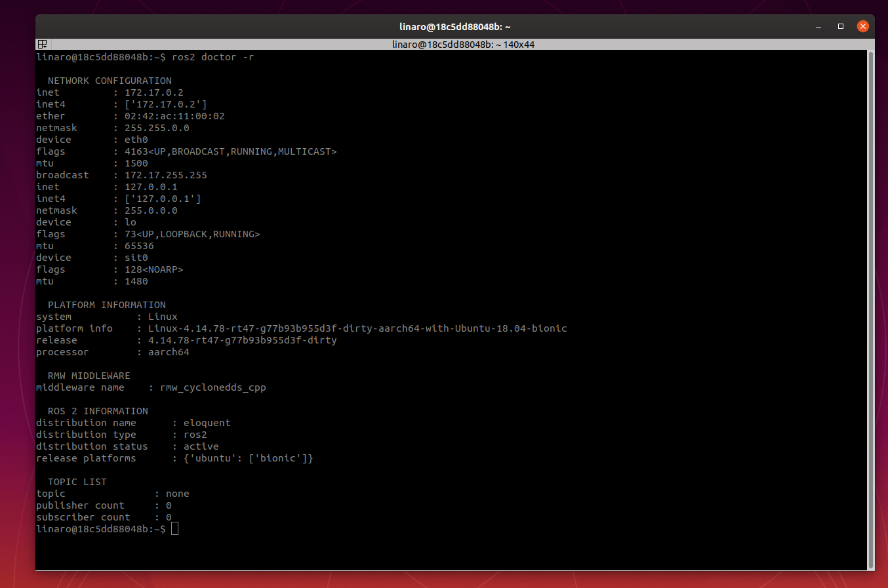This screenshot has height=588, width=888.
Task: Maximize the terminal window
Action: (x=840, y=26)
